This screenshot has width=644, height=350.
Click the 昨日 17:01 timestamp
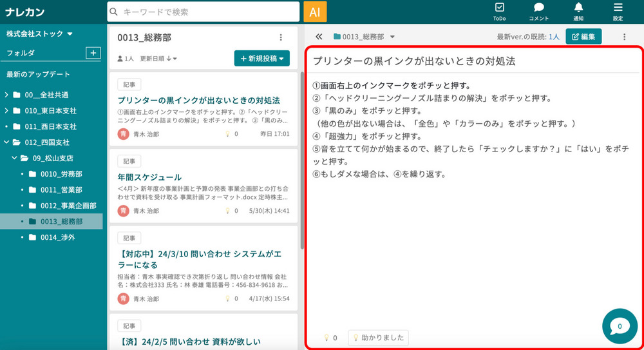click(x=275, y=134)
